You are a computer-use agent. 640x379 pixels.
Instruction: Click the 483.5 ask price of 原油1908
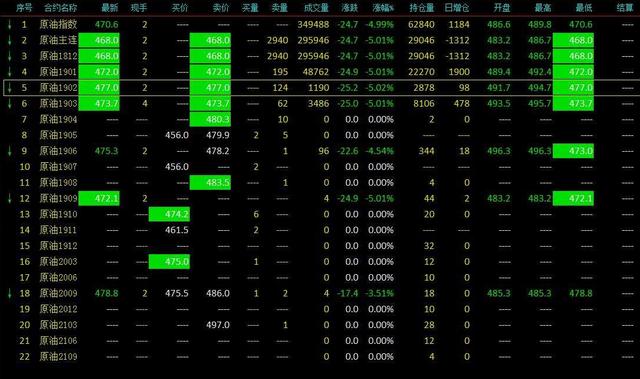[210, 183]
